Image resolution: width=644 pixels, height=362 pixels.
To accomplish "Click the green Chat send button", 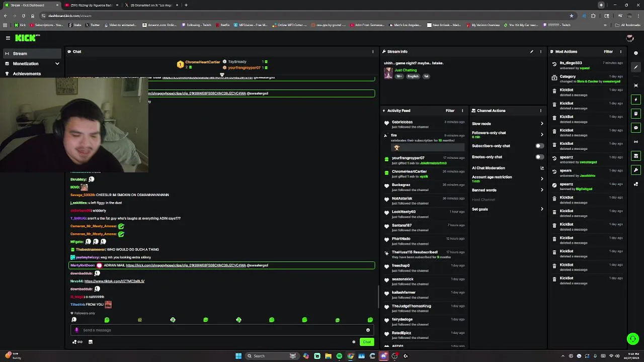I will (x=367, y=342).
